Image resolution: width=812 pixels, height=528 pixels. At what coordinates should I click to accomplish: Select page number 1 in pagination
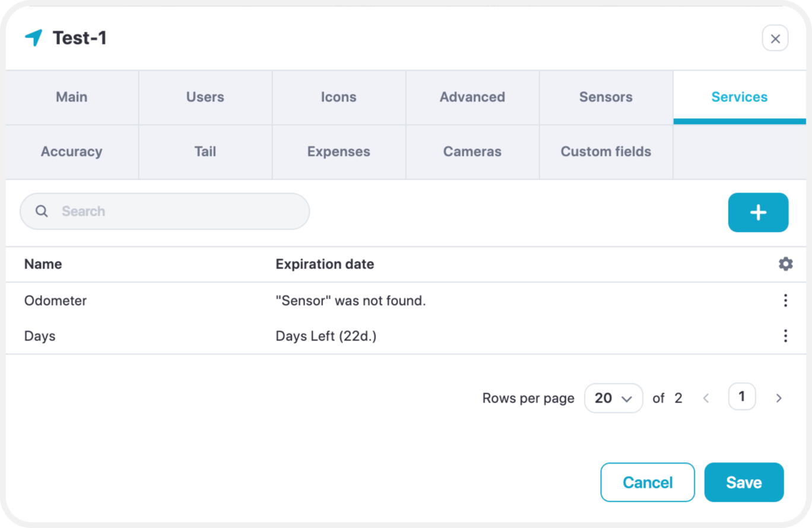click(742, 397)
